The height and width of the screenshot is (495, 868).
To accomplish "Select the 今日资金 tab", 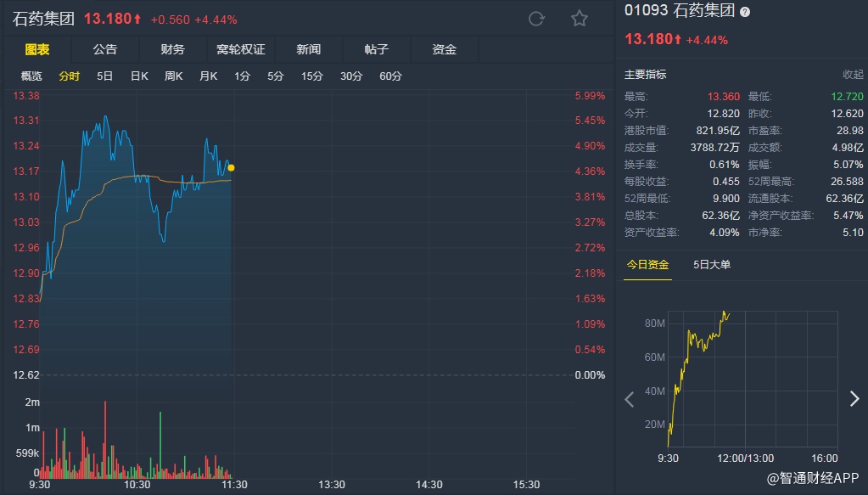I will 647,265.
